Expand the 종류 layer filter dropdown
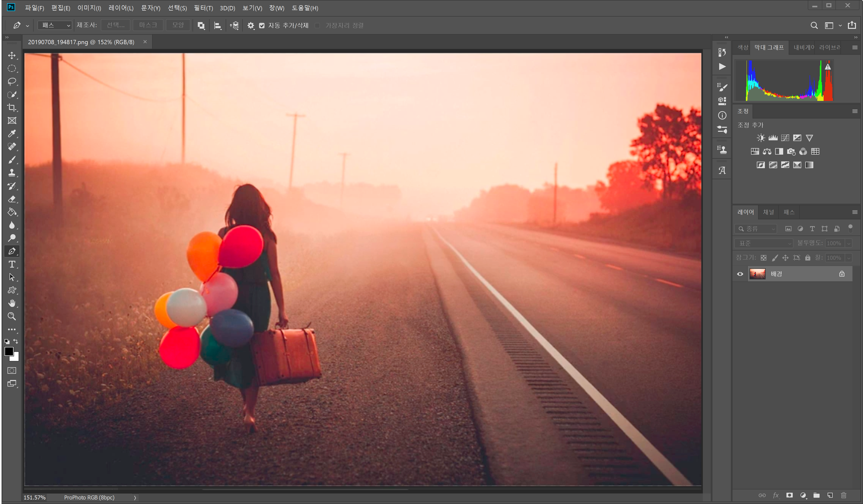This screenshot has width=863, height=504. point(756,229)
